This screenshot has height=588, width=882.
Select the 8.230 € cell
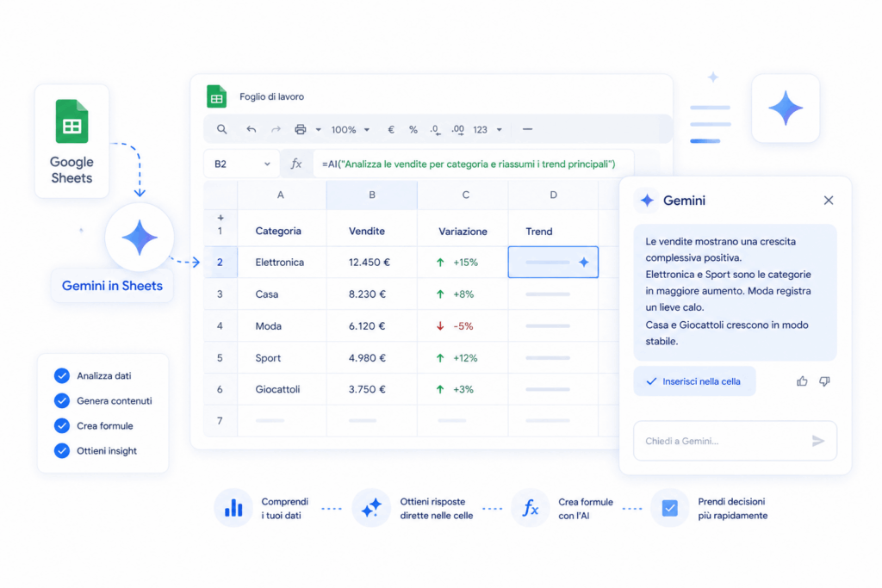372,294
